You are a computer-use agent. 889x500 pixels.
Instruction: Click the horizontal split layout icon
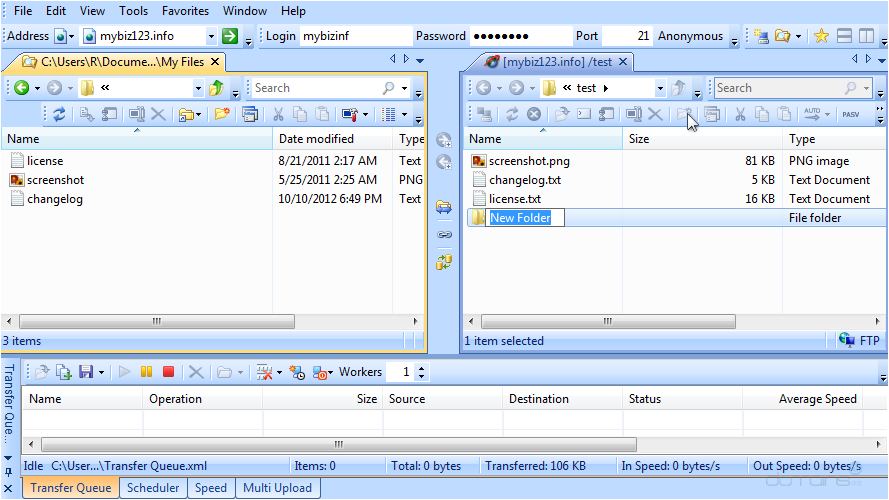844,36
